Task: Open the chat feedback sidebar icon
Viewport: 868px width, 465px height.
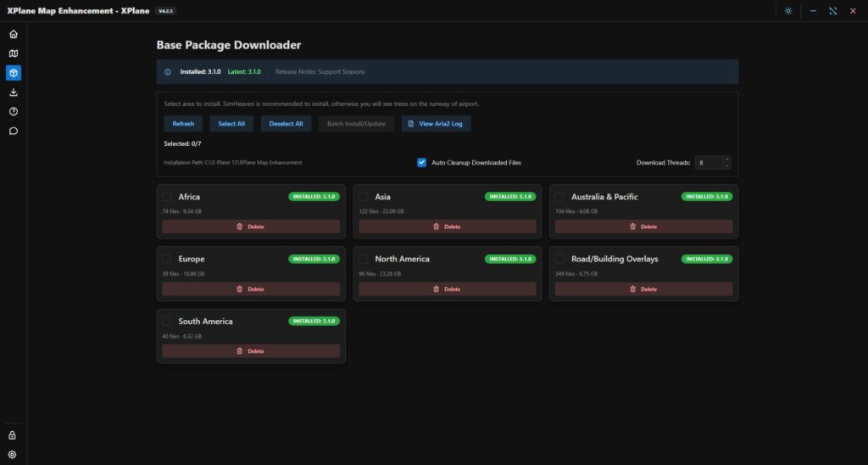Action: tap(13, 131)
